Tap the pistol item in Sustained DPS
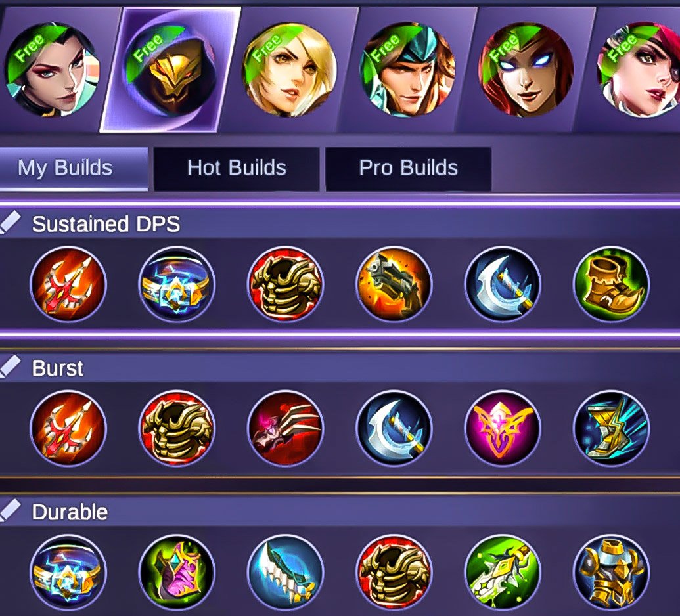Screen dimensions: 680x616 click(394, 284)
